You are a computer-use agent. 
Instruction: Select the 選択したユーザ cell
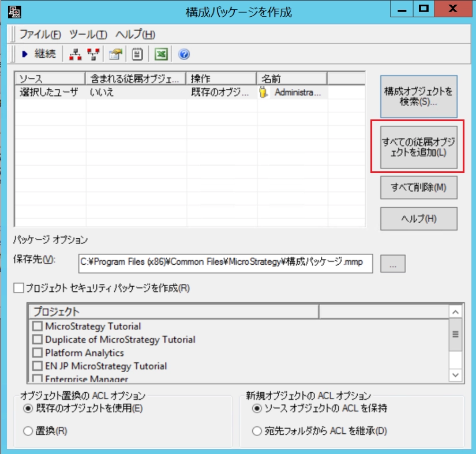pyautogui.click(x=50, y=92)
